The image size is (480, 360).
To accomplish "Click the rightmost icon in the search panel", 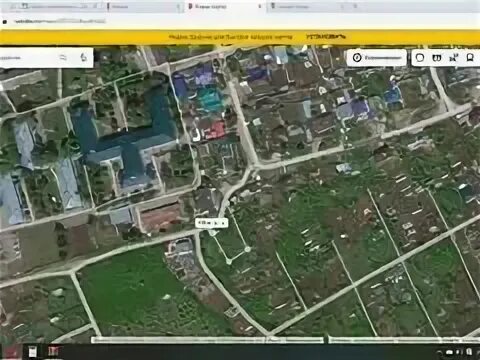I will pos(83,57).
